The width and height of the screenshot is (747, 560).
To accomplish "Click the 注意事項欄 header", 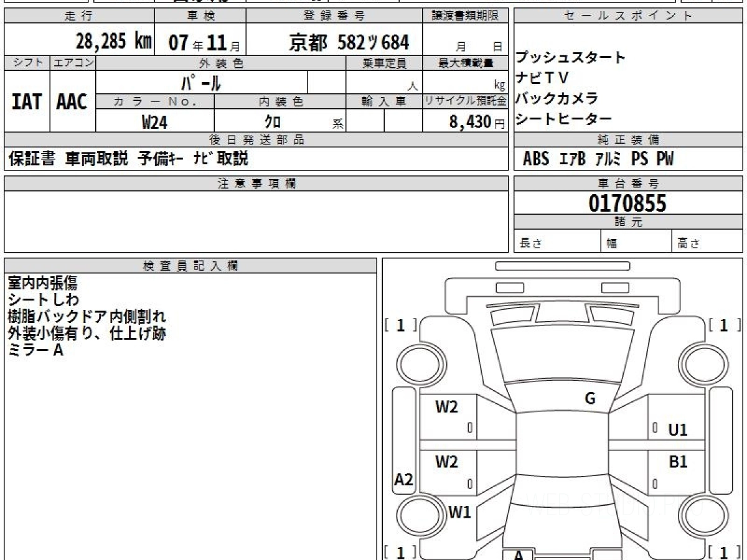I will (x=256, y=184).
